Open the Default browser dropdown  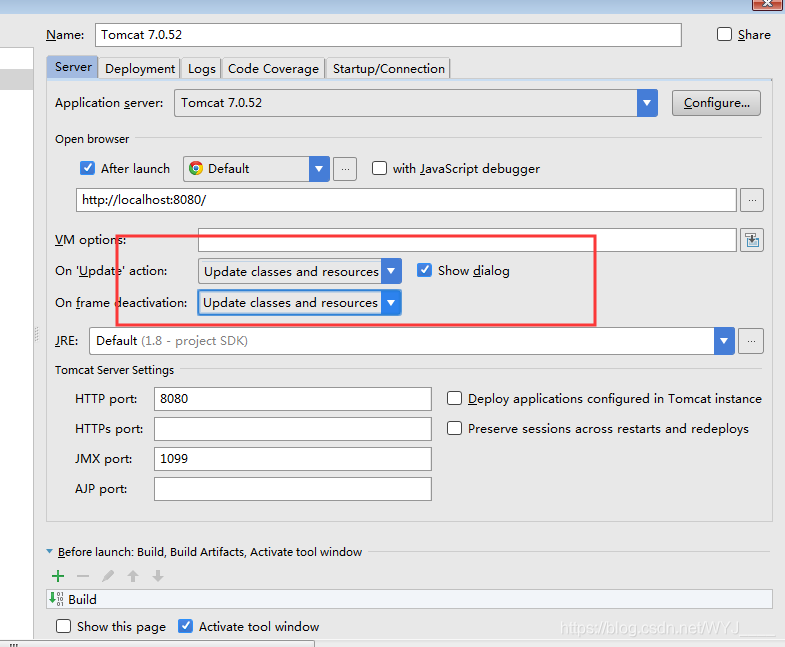(x=319, y=169)
